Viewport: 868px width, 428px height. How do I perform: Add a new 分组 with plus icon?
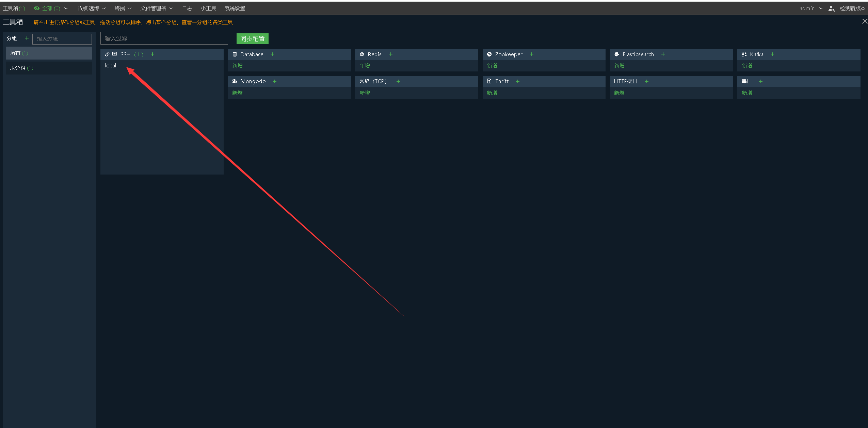[27, 38]
